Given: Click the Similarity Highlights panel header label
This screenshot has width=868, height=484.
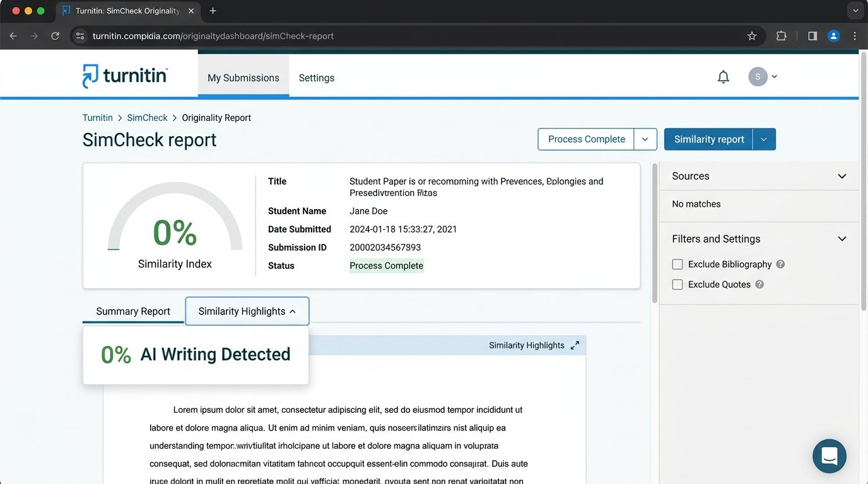Looking at the screenshot, I should tap(527, 345).
